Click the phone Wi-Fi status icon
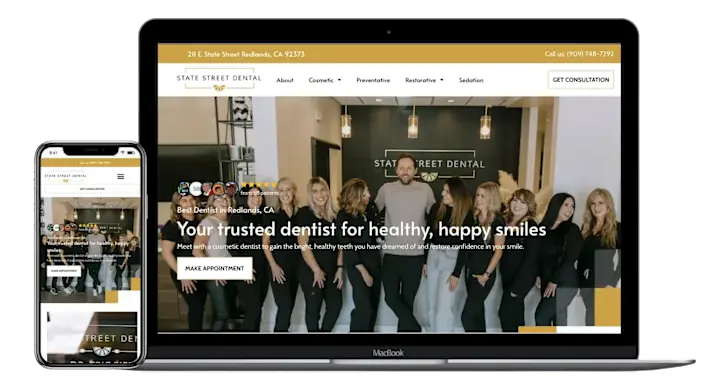The height and width of the screenshot is (386, 720). point(123,152)
